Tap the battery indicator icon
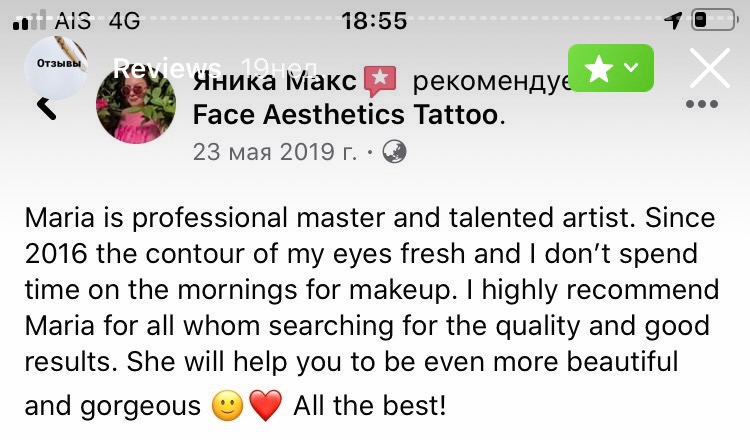 click(714, 20)
